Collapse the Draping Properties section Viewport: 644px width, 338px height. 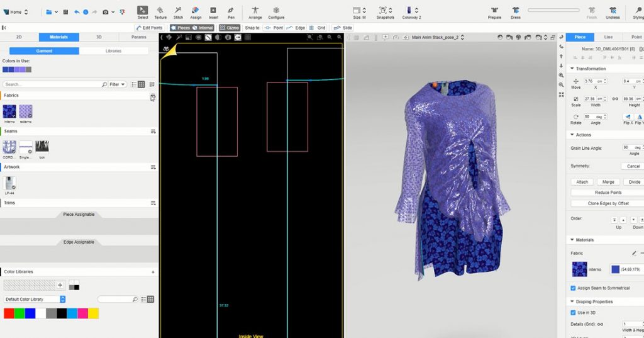(572, 302)
